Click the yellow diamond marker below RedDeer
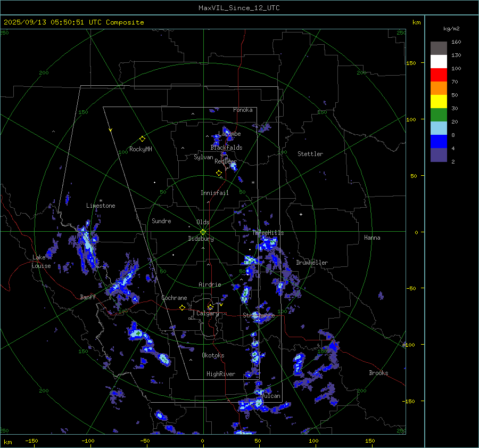Viewport: 479px width, 448px height. pos(219,173)
